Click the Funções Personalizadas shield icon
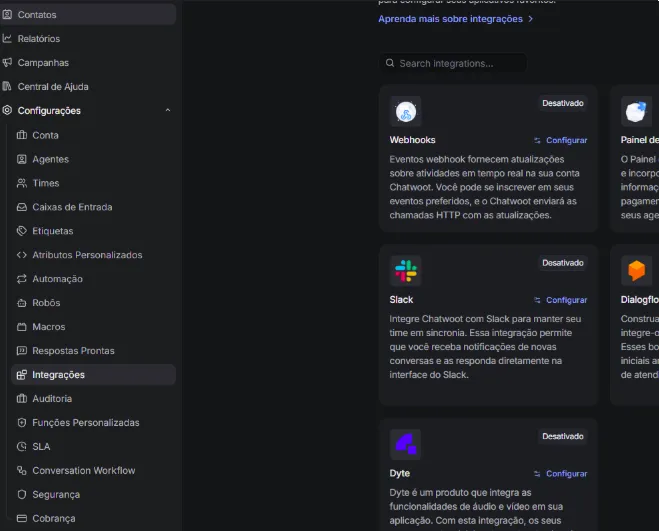 22,423
